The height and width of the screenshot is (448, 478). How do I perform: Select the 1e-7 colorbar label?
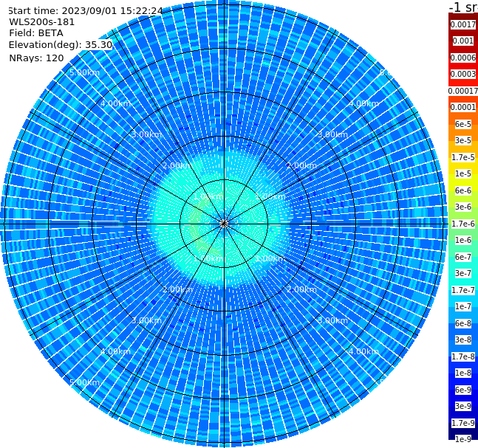pyautogui.click(x=463, y=306)
